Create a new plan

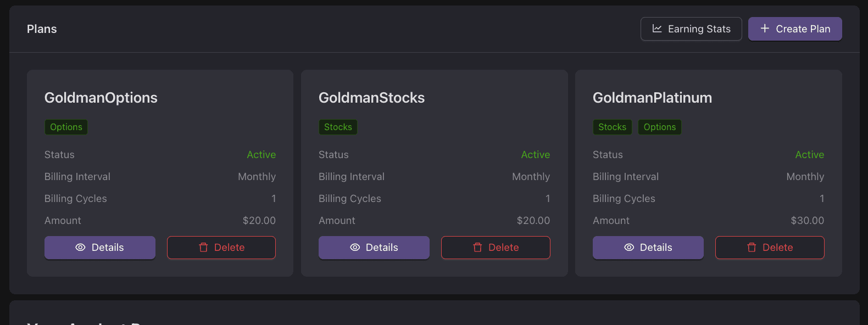795,29
